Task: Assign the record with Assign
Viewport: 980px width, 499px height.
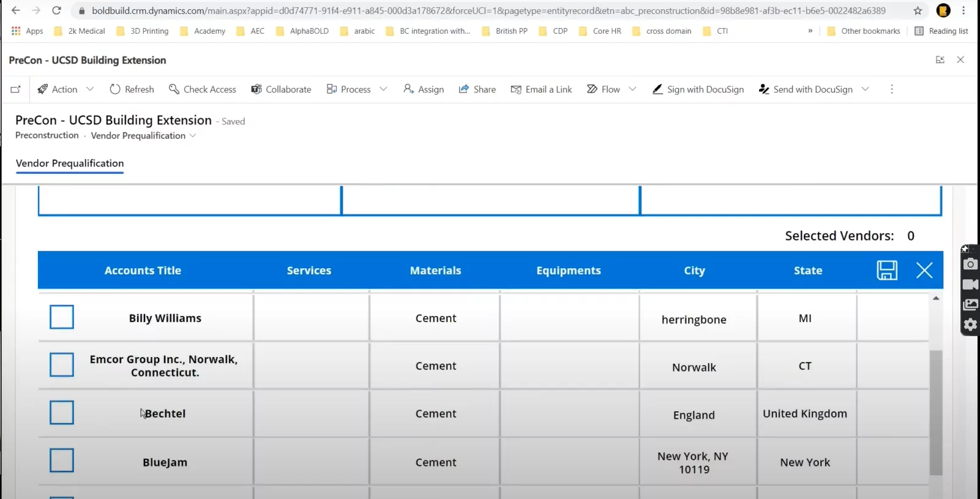Action: pyautogui.click(x=424, y=89)
